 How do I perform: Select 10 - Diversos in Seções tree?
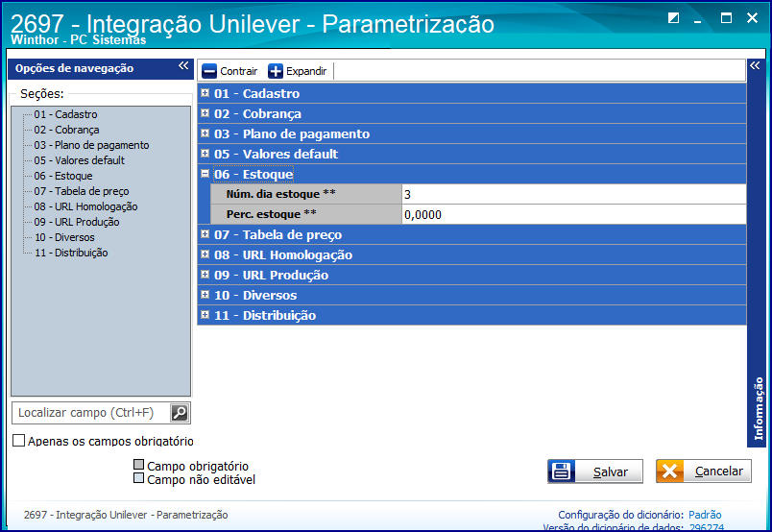64,237
